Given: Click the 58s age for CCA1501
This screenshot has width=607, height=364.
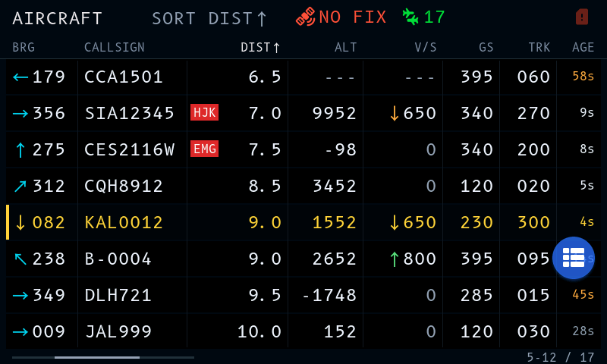Looking at the screenshot, I should point(583,76).
